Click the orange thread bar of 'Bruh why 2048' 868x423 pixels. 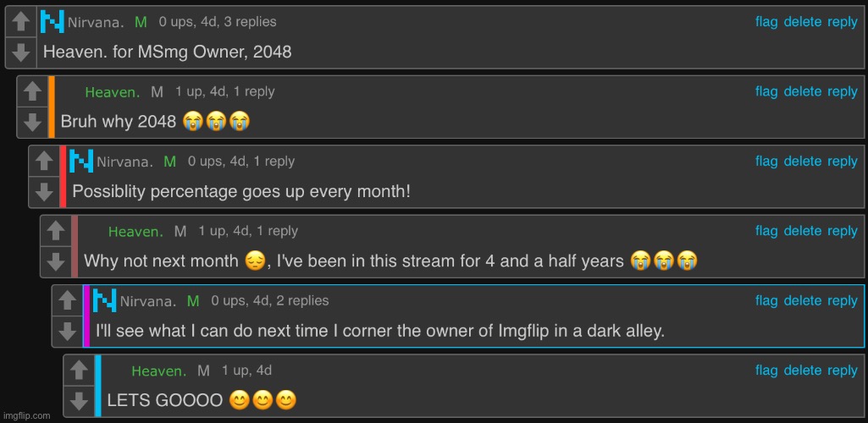(x=52, y=107)
